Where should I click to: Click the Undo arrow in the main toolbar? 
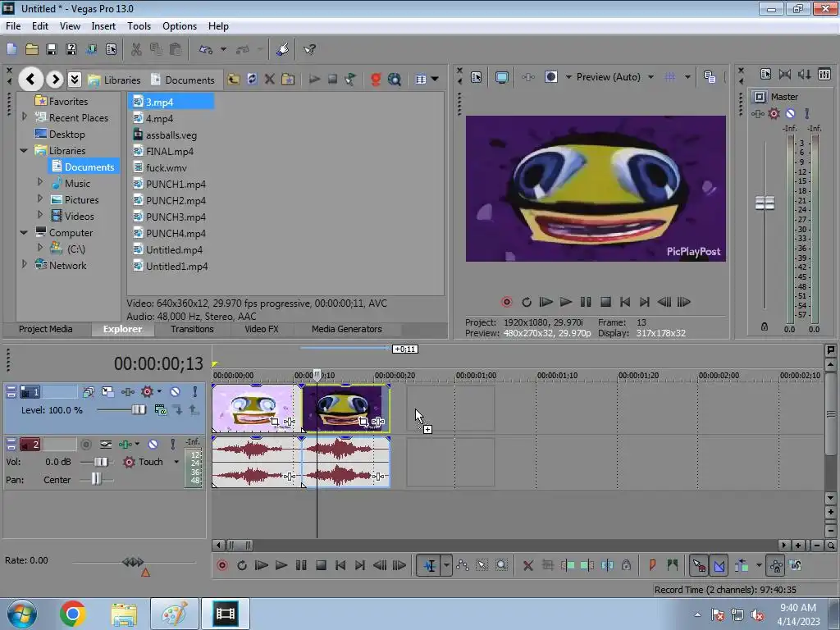pyautogui.click(x=206, y=49)
